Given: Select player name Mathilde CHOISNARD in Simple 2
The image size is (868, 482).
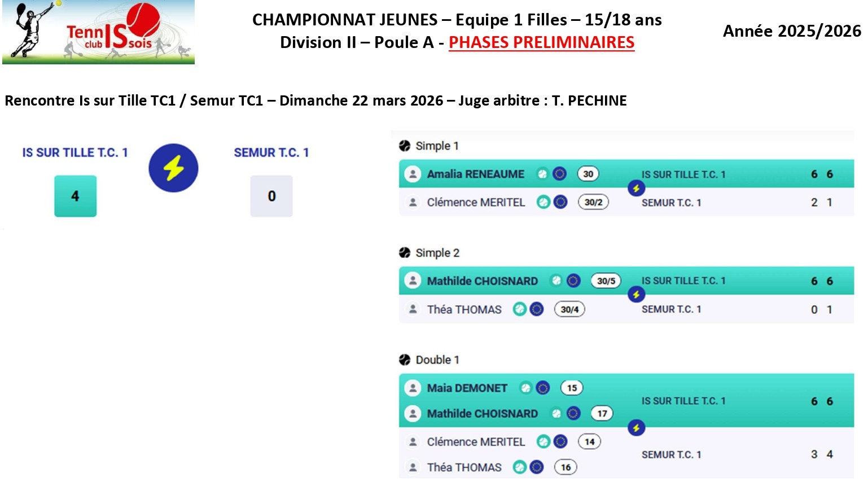Looking at the screenshot, I should 482,281.
